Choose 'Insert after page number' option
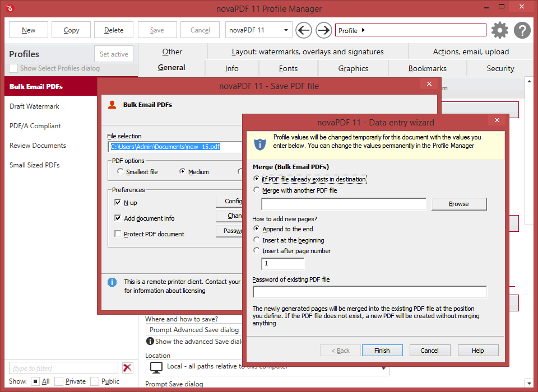 [x=256, y=250]
